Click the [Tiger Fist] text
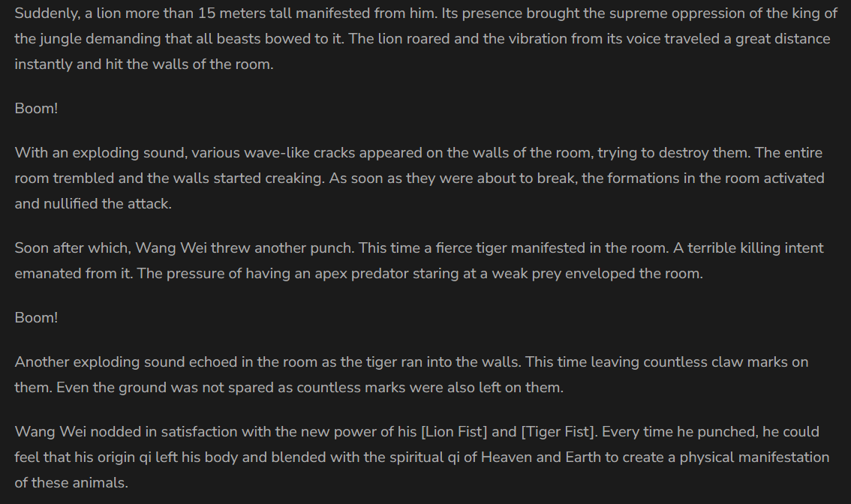This screenshot has width=851, height=504. 558,432
